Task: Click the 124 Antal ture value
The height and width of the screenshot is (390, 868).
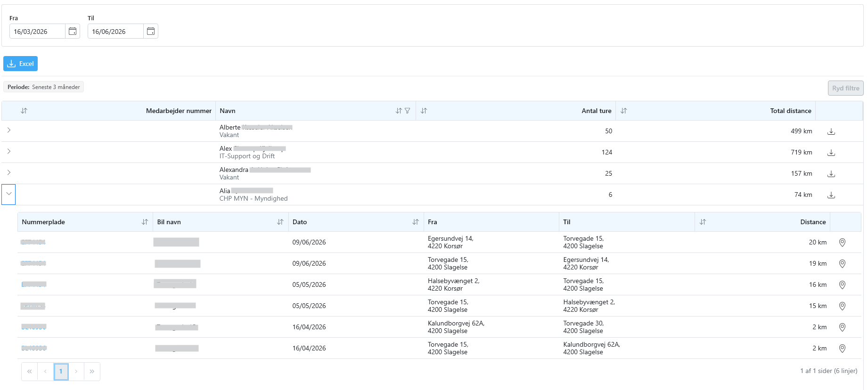Action: coord(607,153)
